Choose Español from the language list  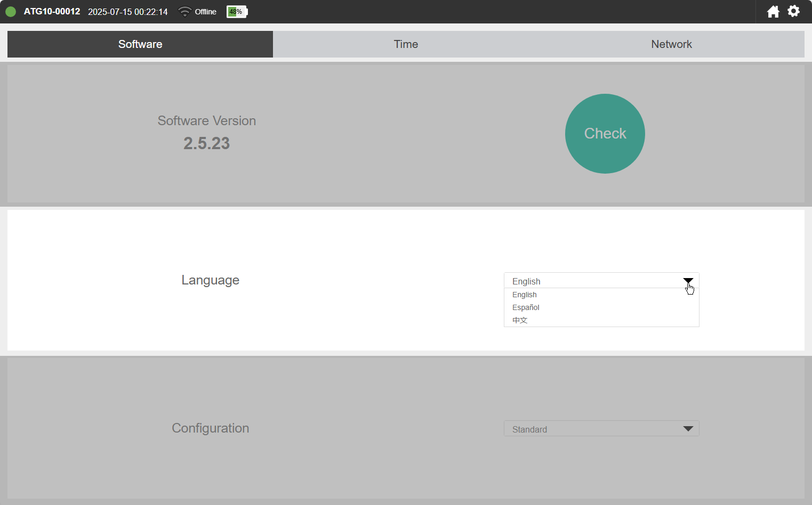[x=526, y=307]
